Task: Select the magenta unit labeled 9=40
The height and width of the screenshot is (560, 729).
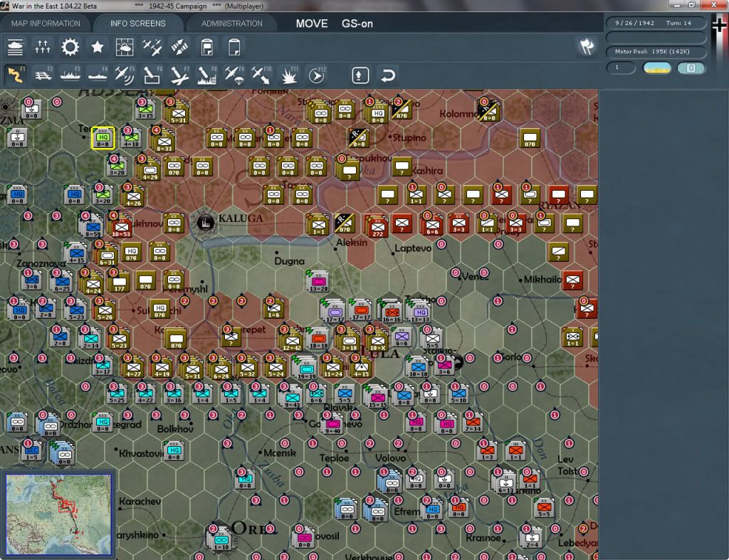Action: point(333,425)
